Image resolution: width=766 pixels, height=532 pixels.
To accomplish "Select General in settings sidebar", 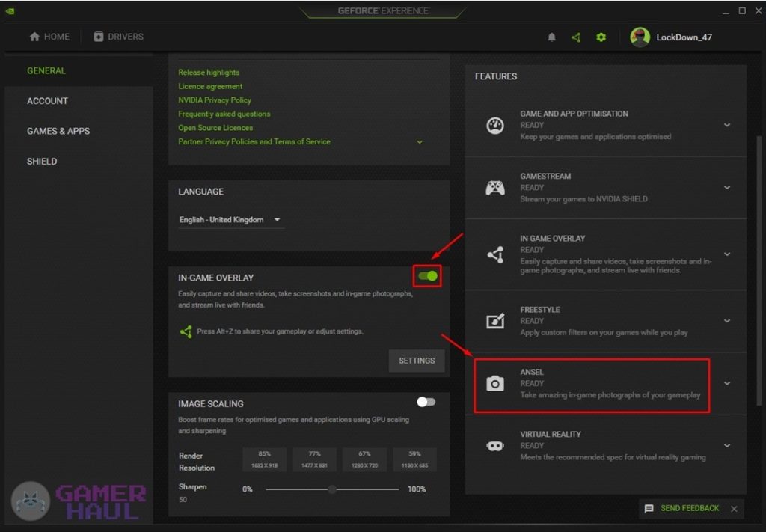I will (x=46, y=71).
